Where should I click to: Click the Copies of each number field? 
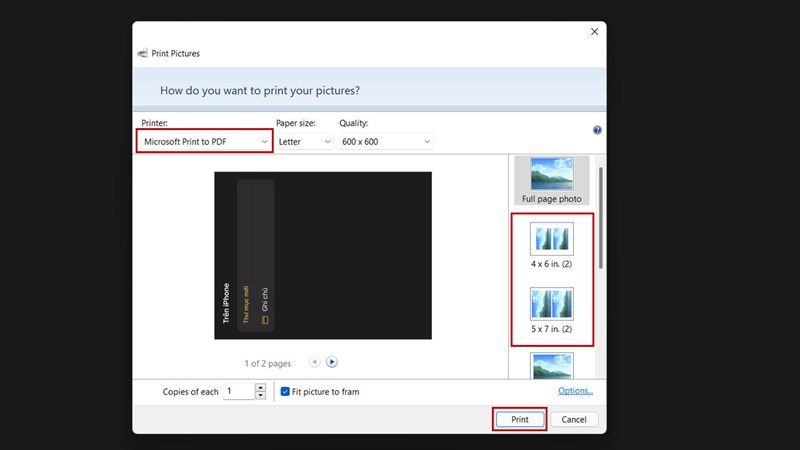tap(238, 391)
